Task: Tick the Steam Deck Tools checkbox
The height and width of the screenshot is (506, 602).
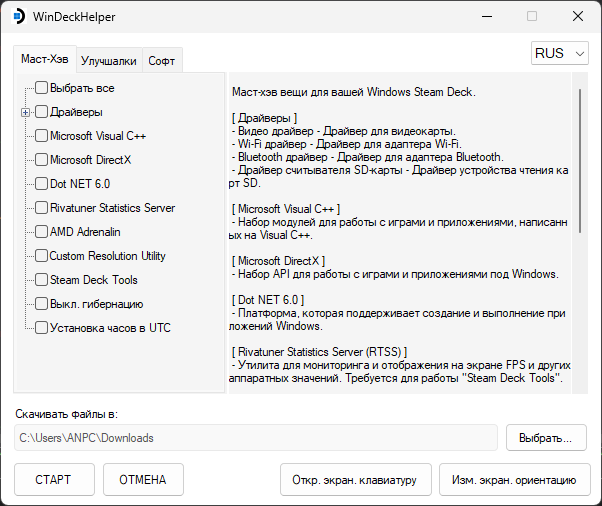Action: [41, 279]
